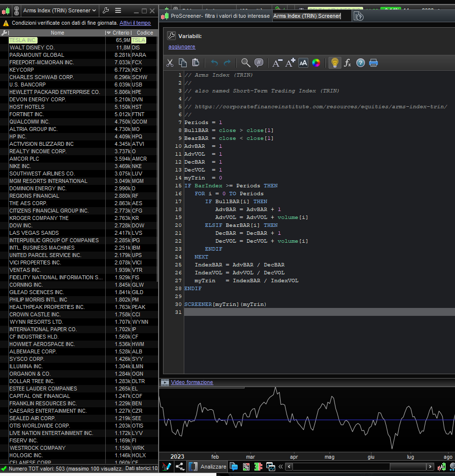455x476 pixels.
Task: Print the code with the printer icon
Action: (373, 63)
